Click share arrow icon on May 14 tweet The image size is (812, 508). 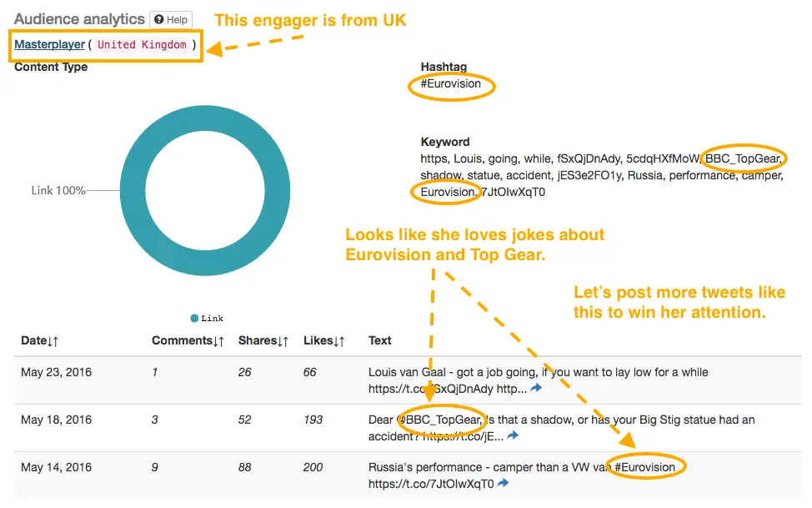[x=504, y=483]
